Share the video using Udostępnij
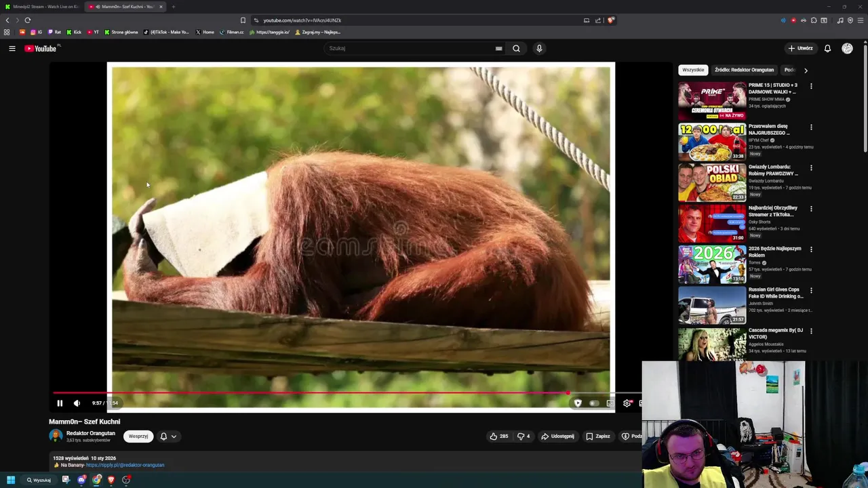The image size is (868, 488). 557,436
